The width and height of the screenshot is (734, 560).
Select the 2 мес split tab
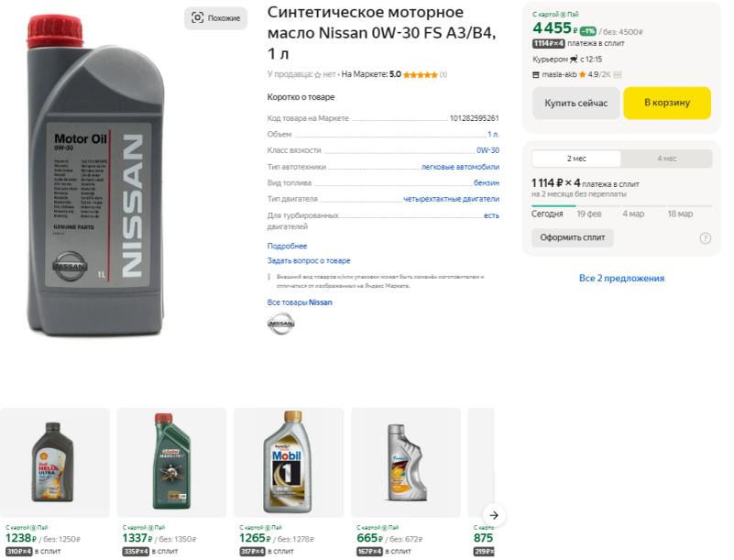[x=576, y=159]
